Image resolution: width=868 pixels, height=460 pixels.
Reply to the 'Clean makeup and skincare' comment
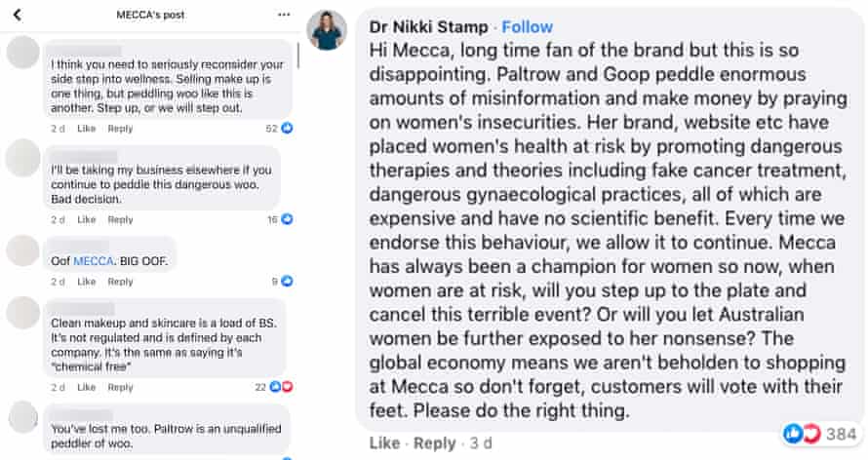(x=120, y=387)
